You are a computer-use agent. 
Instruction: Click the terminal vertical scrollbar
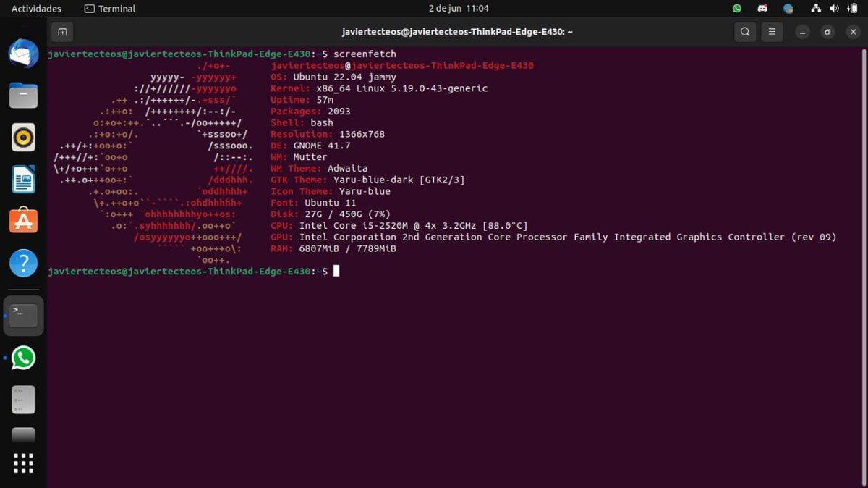click(863, 268)
